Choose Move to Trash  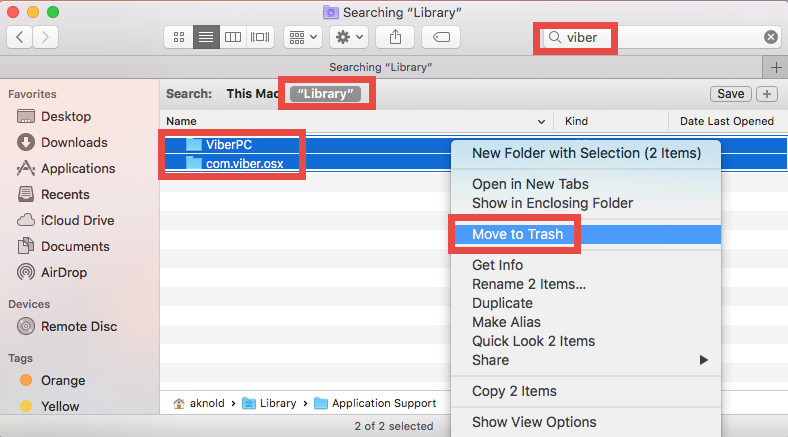pos(586,235)
